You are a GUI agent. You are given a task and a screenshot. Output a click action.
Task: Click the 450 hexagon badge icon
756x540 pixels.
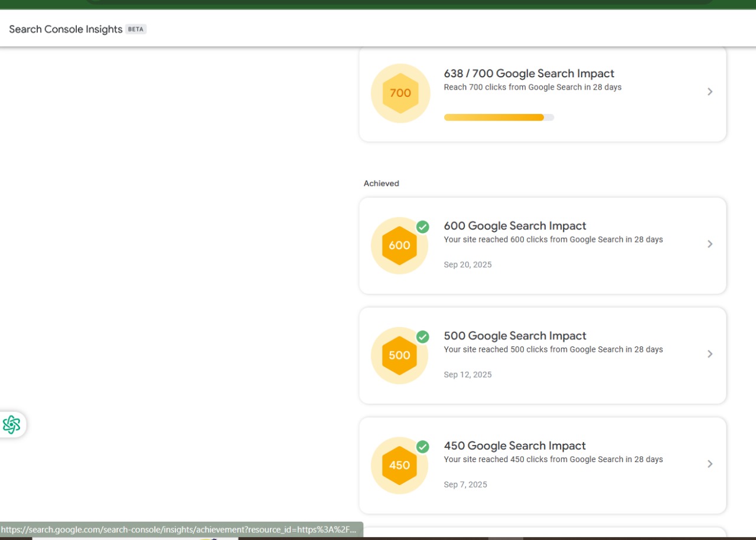point(400,465)
